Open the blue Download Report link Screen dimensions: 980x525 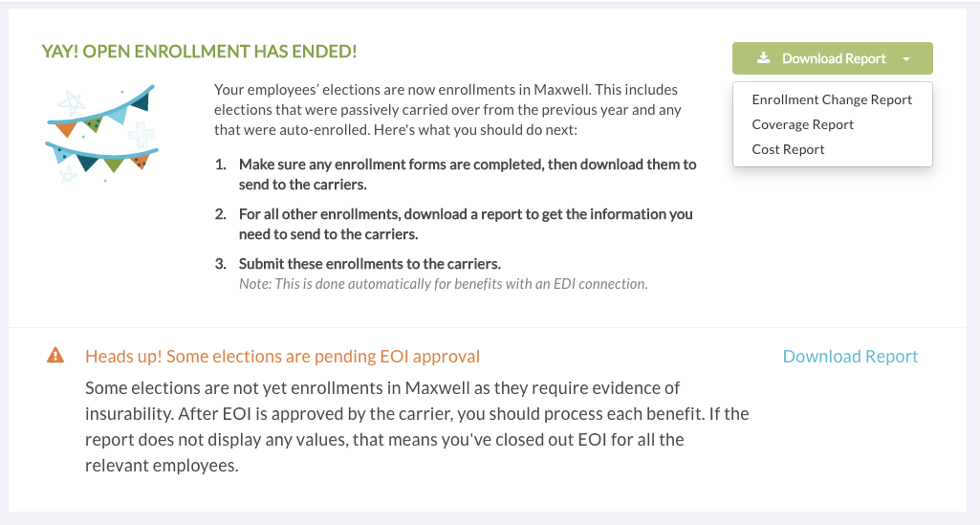(850, 357)
